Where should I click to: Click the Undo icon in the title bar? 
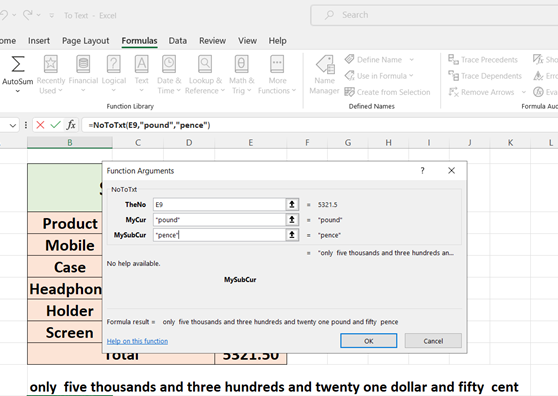pos(4,15)
